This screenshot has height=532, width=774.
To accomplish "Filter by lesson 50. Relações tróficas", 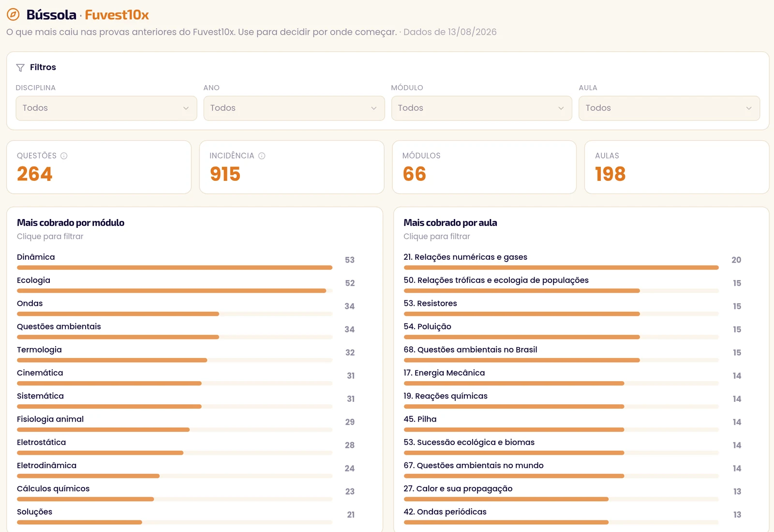I will [x=573, y=284].
